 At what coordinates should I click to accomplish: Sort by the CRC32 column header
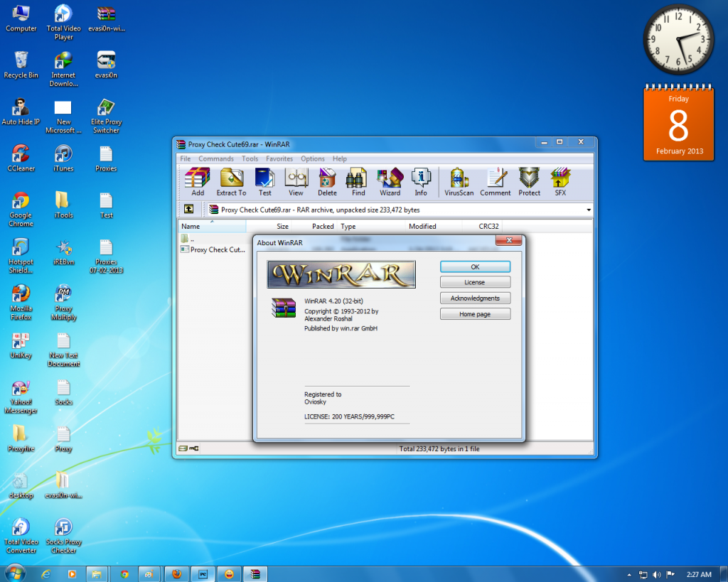pos(483,226)
